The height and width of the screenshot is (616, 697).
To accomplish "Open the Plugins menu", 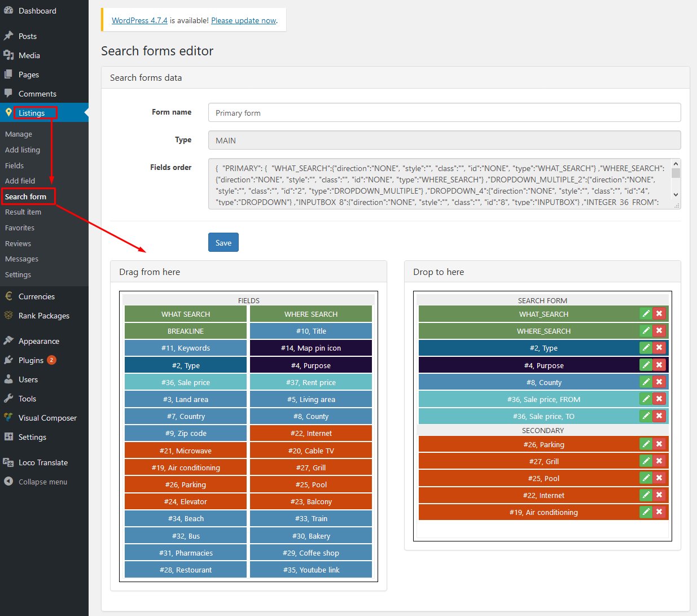I will (x=30, y=360).
